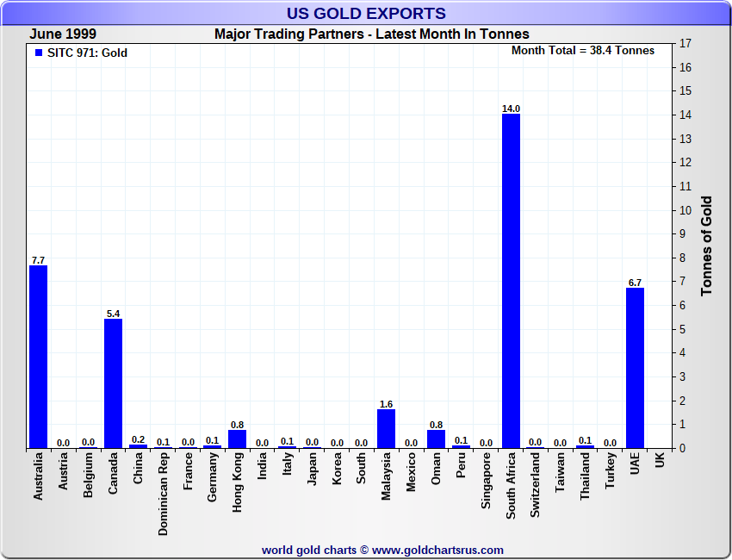Select the South Africa bar
This screenshot has width=732, height=560.
[511, 281]
